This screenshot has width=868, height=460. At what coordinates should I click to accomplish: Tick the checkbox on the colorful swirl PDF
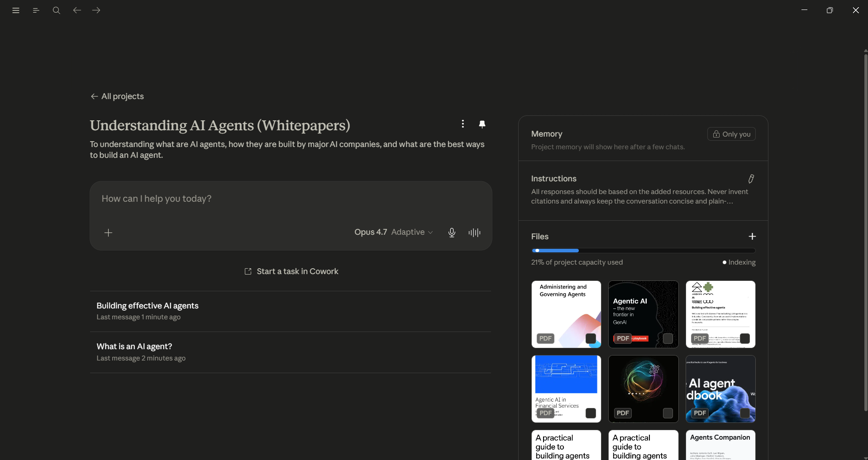pyautogui.click(x=668, y=413)
